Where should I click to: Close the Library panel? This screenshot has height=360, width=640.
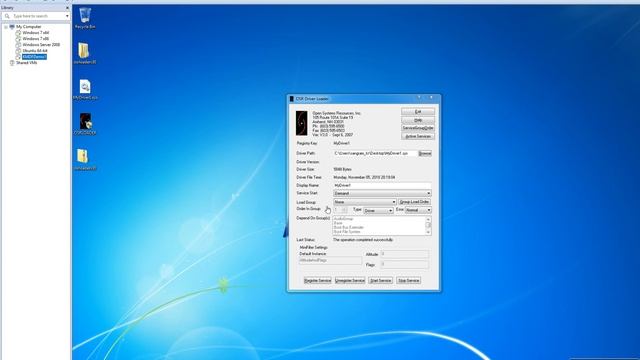pos(67,8)
